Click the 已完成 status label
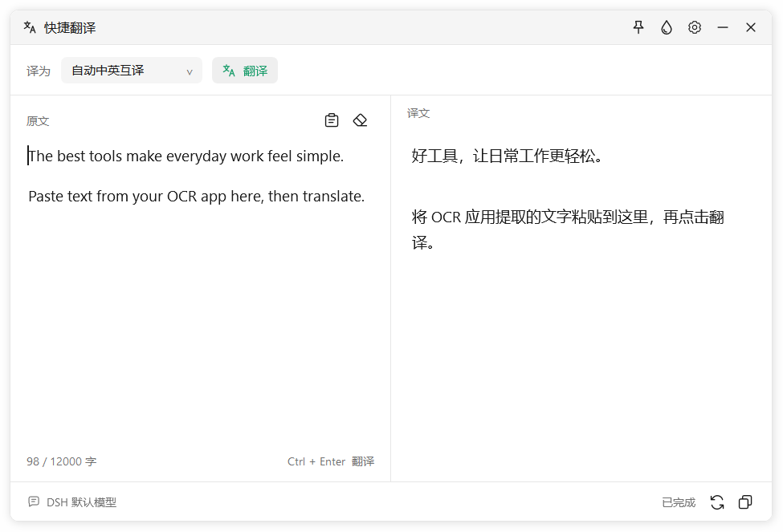783x532 pixels. click(x=678, y=502)
